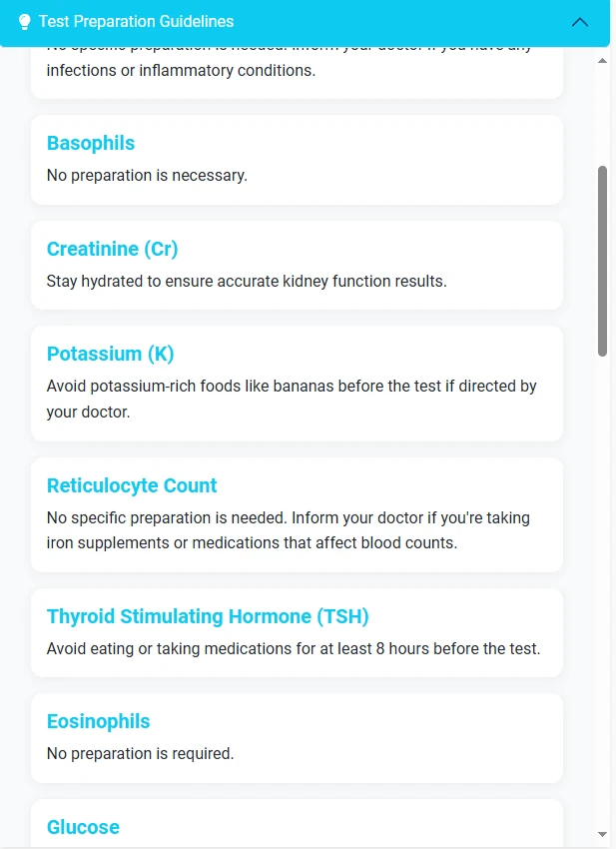Click the infections or inflammatory conditions text

(181, 70)
